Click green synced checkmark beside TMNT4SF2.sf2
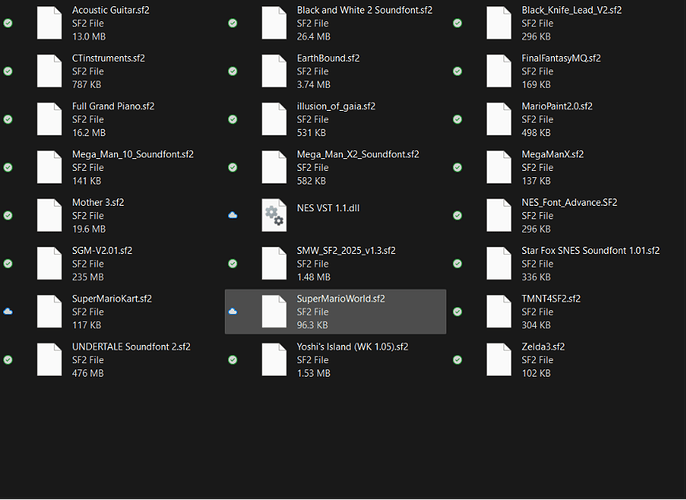This screenshot has width=686, height=500. coord(458,311)
